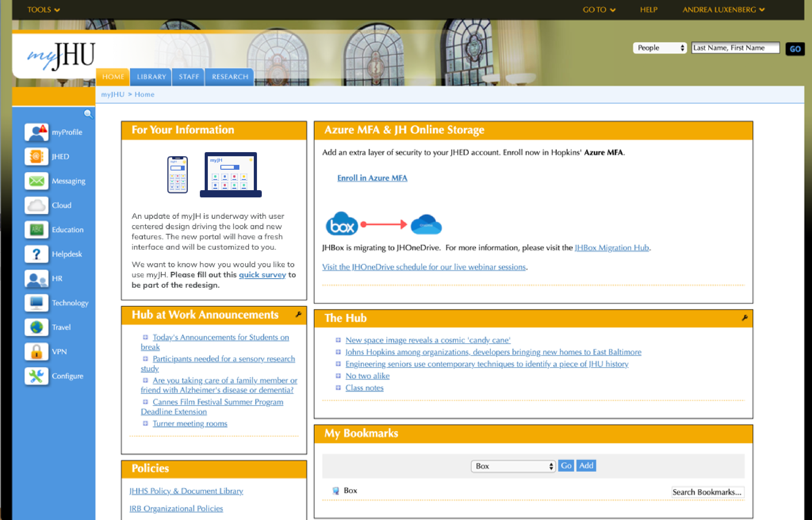Open the JHED directory icon

click(x=36, y=156)
